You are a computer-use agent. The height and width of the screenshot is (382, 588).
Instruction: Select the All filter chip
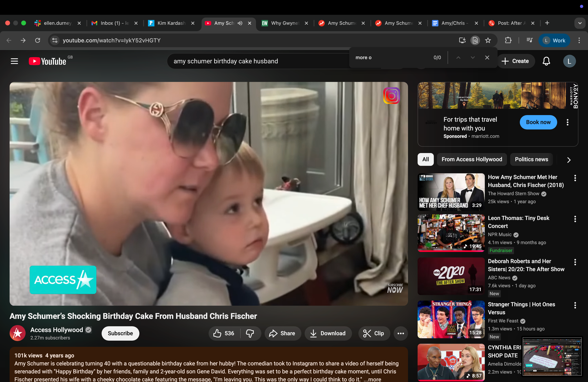(425, 159)
